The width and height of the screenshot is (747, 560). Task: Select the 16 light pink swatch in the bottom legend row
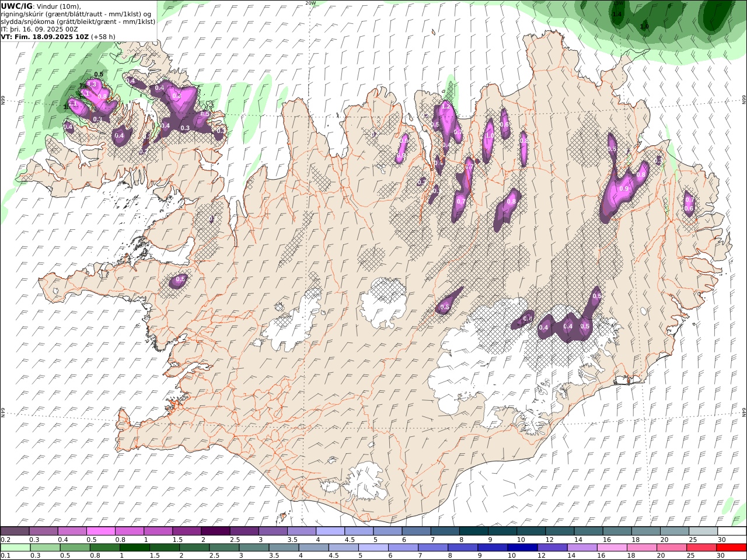tap(612, 547)
